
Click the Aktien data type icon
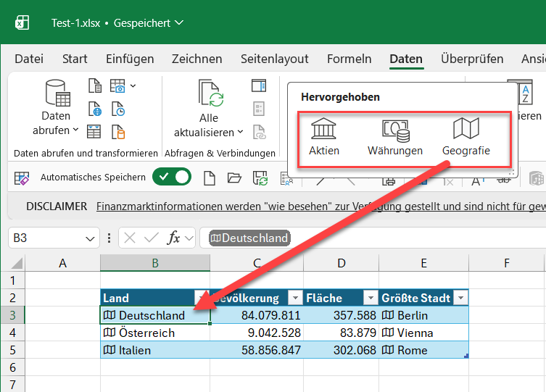[x=323, y=130]
